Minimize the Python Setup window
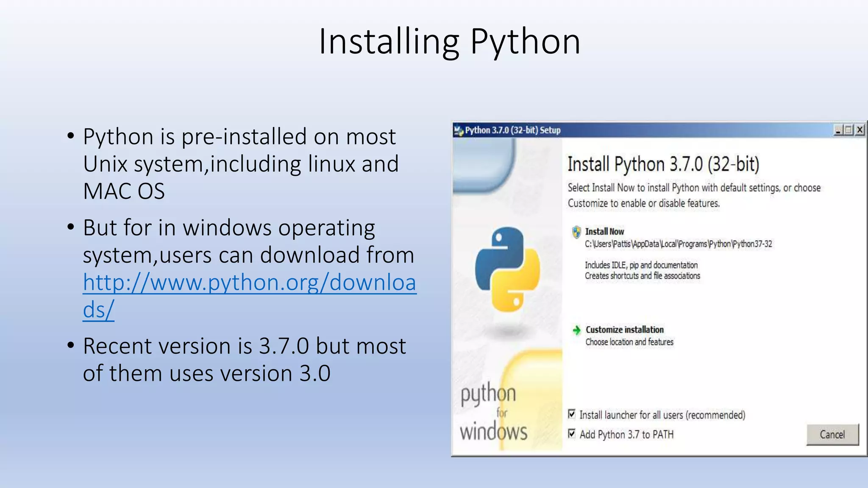Image resolution: width=868 pixels, height=488 pixels. coord(838,130)
